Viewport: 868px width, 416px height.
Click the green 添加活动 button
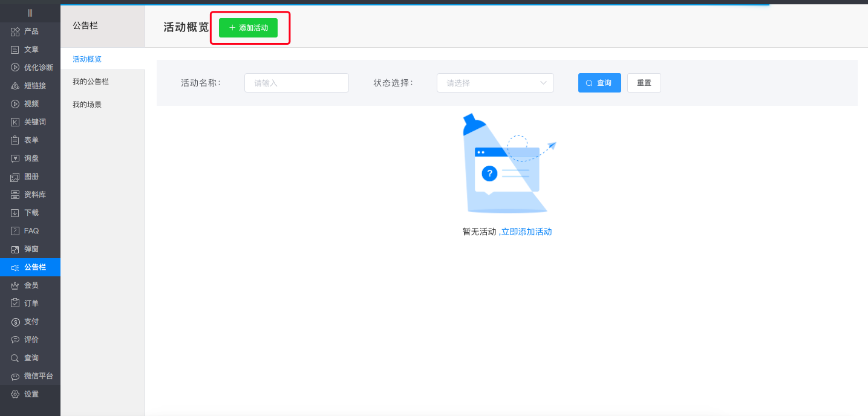point(249,28)
